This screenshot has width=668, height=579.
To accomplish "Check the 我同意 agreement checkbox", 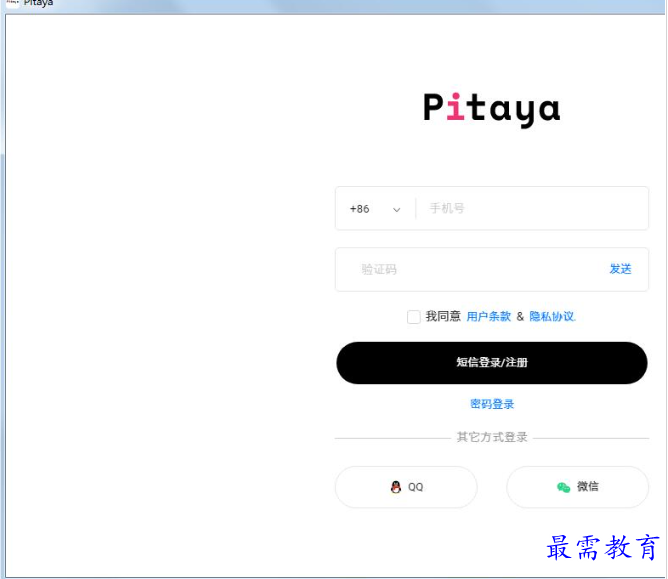I will point(414,317).
